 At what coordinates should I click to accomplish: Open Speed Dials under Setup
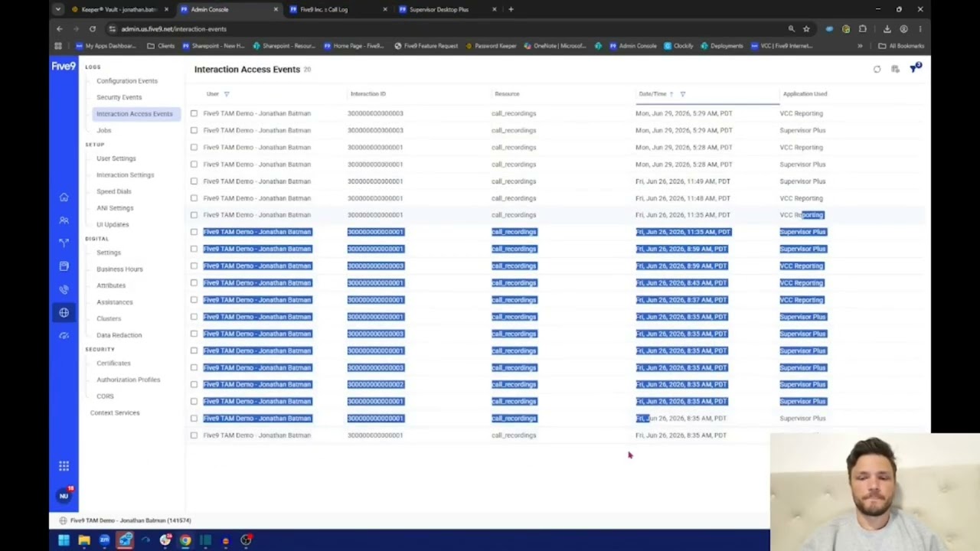pos(114,191)
